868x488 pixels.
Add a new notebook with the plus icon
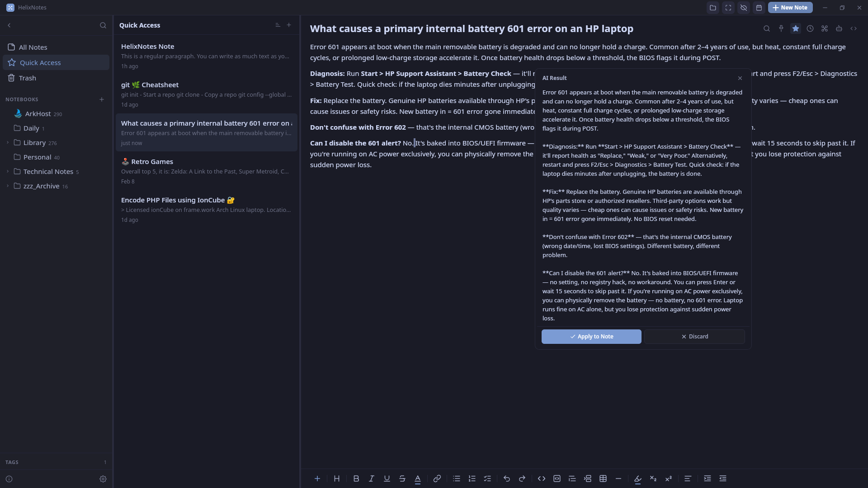click(x=101, y=99)
